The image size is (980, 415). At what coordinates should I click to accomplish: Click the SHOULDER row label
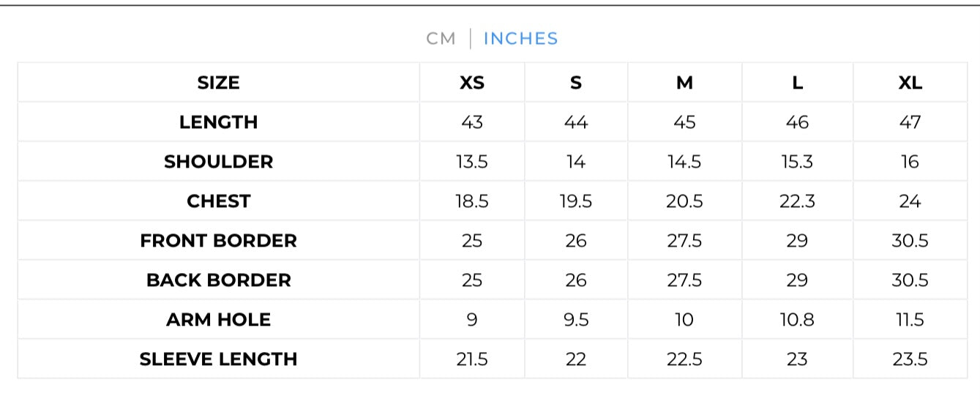tap(218, 162)
